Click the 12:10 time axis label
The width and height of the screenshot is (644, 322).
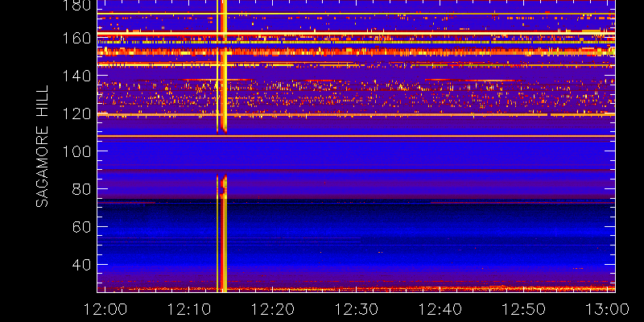[x=188, y=309]
